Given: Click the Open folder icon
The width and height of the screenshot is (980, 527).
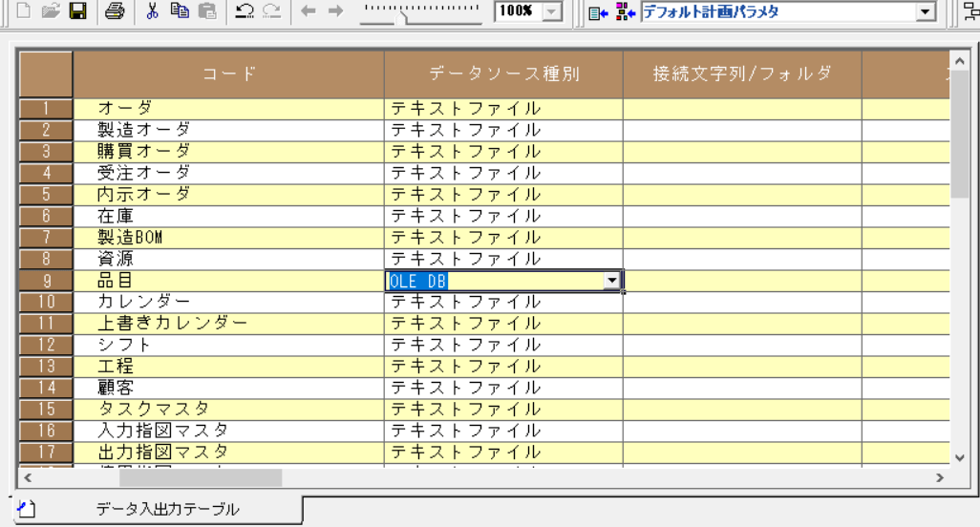Looking at the screenshot, I should [x=51, y=11].
